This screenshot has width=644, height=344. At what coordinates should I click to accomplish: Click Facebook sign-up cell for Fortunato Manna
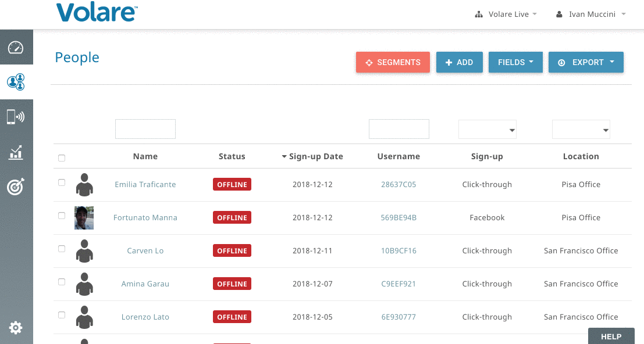[487, 218]
